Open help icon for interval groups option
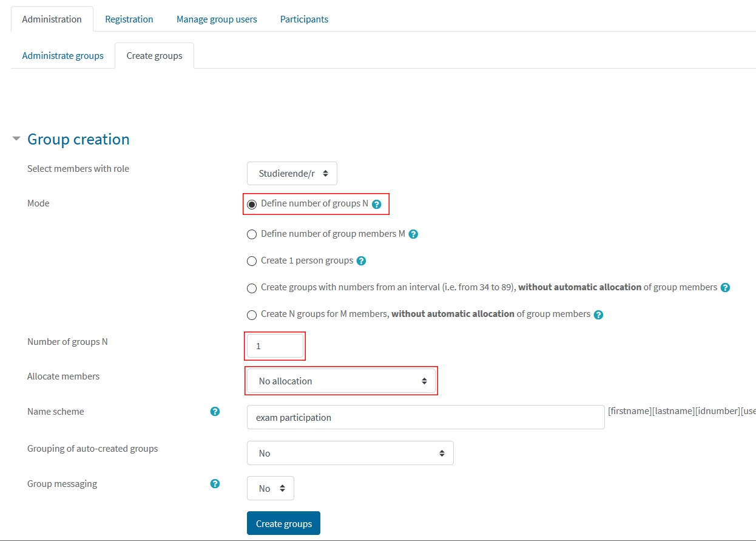The width and height of the screenshot is (756, 541). [725, 287]
